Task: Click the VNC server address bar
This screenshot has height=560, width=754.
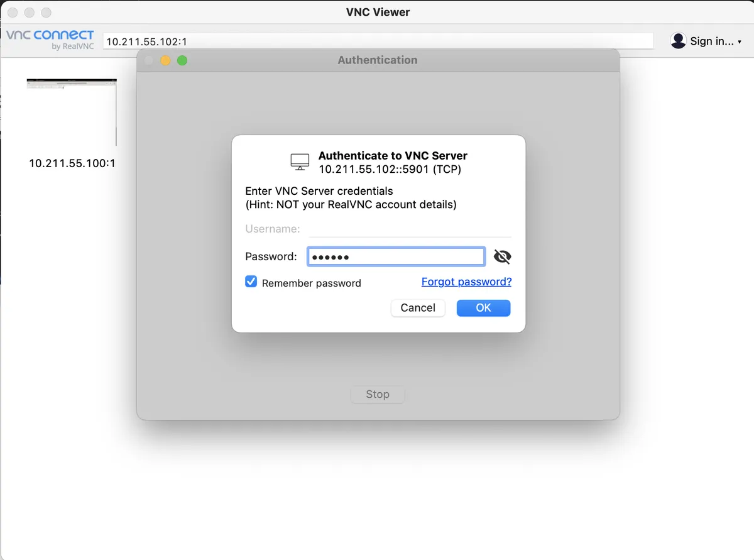Action: 377,41
